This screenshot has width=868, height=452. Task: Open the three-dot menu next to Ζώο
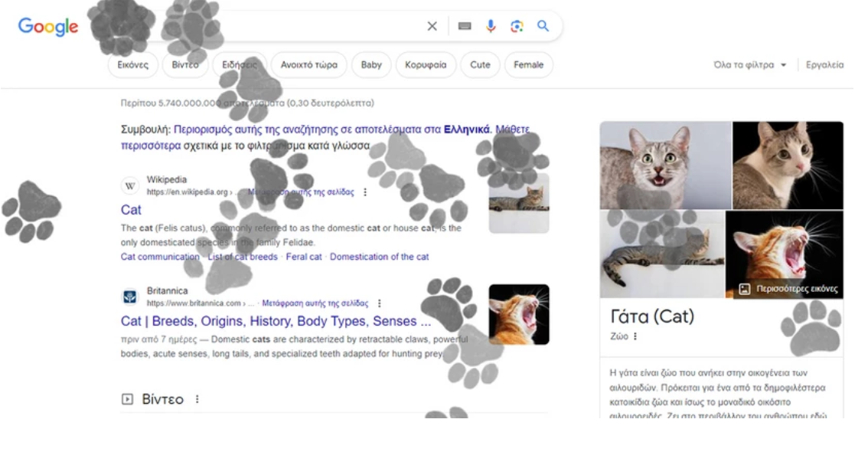pyautogui.click(x=635, y=336)
